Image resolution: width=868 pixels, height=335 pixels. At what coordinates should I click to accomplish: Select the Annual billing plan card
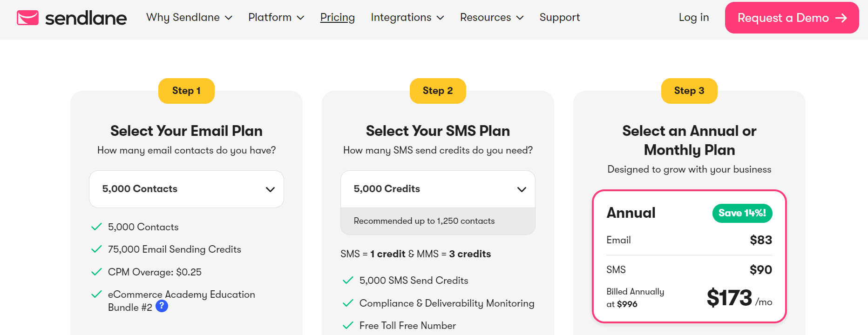click(689, 256)
